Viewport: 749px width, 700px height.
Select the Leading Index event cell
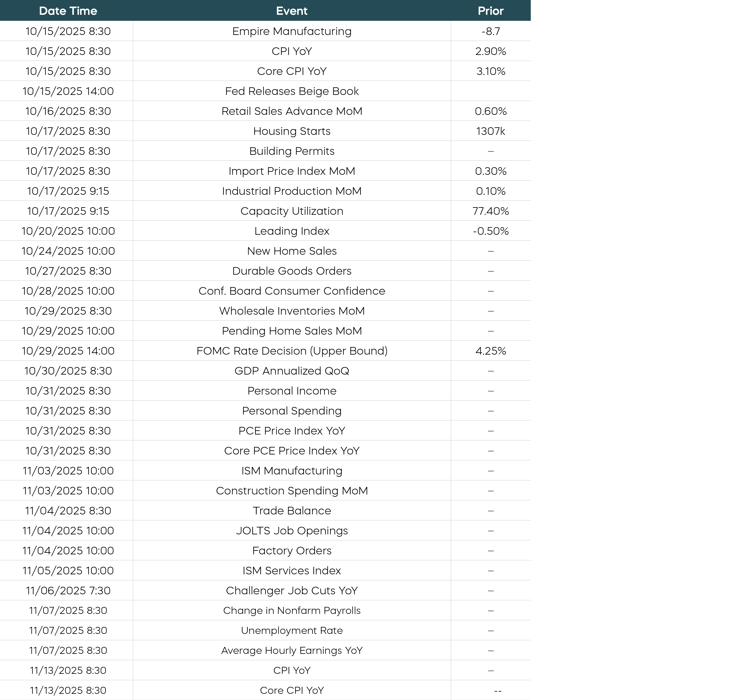292,231
